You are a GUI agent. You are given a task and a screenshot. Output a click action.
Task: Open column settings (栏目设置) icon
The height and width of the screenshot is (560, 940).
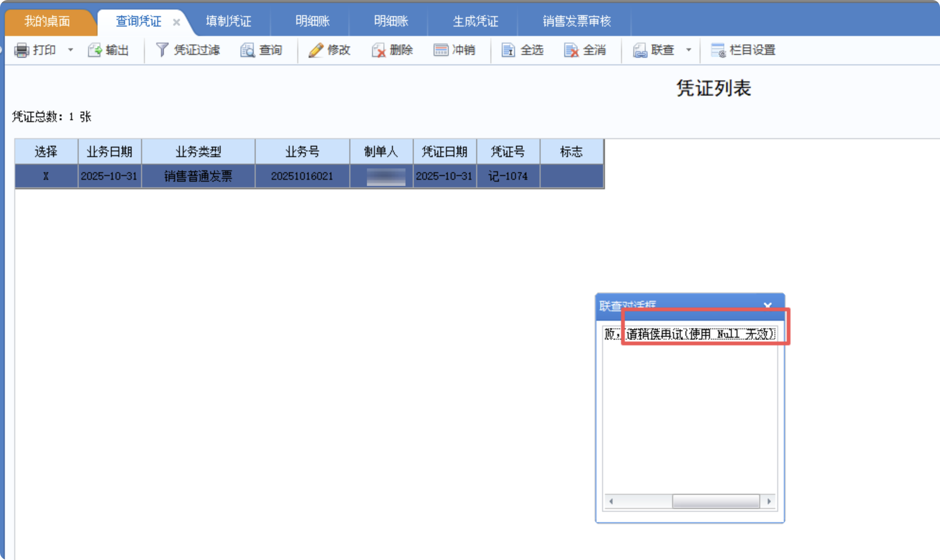(718, 50)
